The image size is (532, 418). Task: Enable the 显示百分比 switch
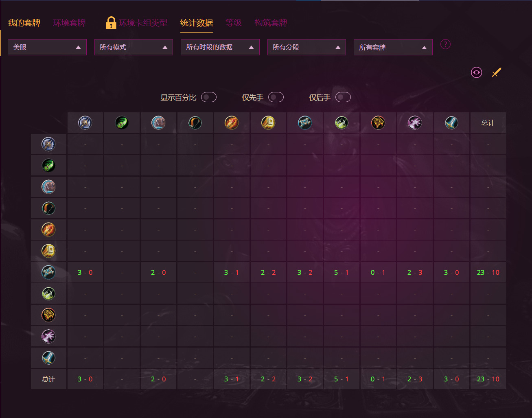(209, 97)
